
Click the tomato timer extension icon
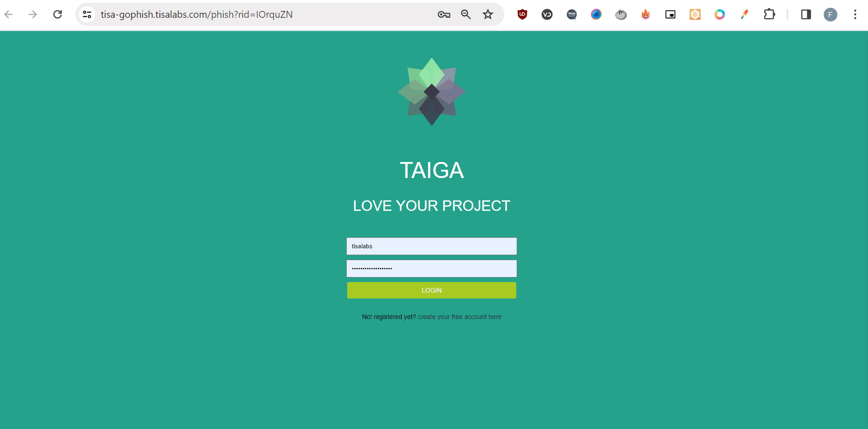coord(621,15)
